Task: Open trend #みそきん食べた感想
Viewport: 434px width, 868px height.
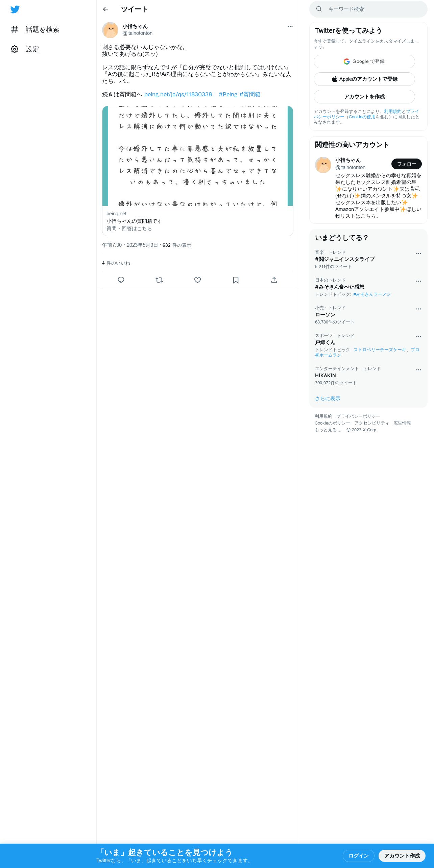Action: (340, 287)
